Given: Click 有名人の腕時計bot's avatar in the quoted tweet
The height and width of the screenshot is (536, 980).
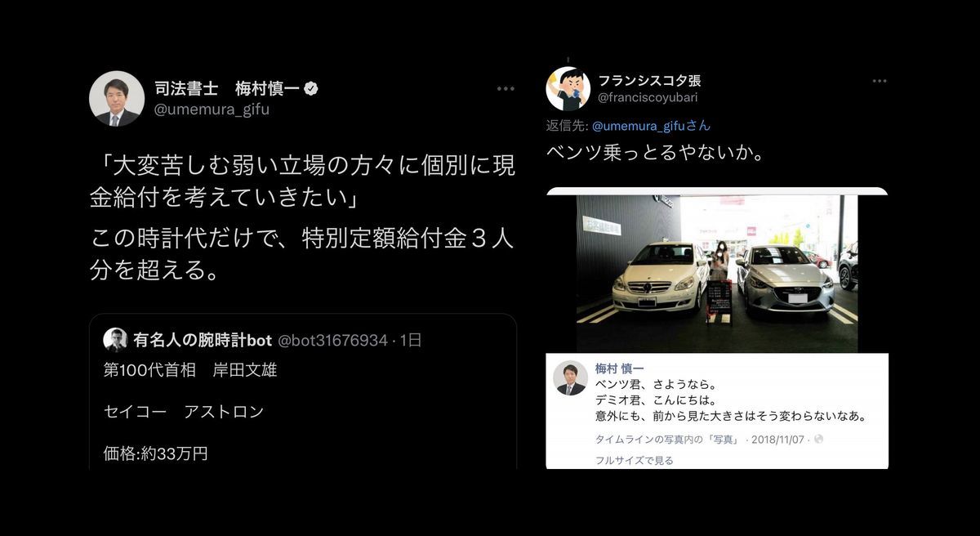Looking at the screenshot, I should click(115, 339).
